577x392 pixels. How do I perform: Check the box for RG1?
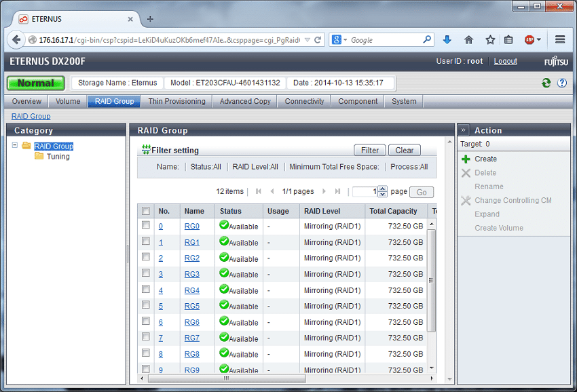click(146, 241)
